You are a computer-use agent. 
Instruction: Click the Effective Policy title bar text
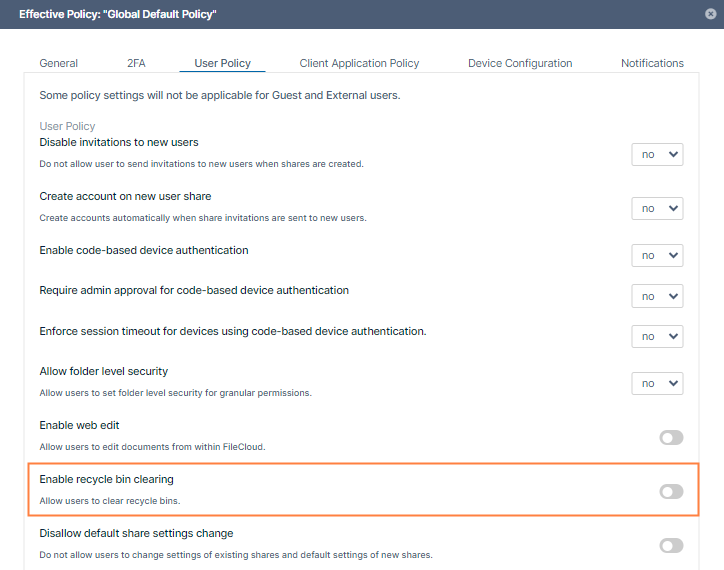(118, 14)
